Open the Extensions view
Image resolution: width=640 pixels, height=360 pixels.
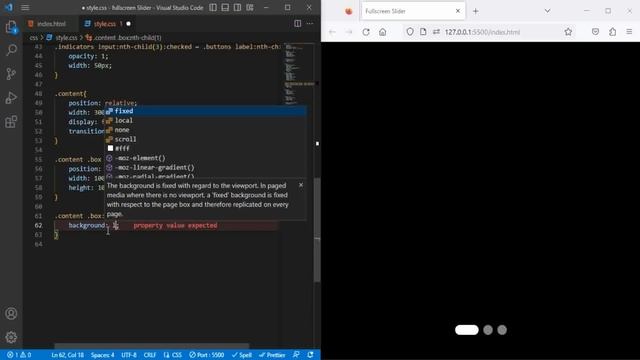click(11, 121)
